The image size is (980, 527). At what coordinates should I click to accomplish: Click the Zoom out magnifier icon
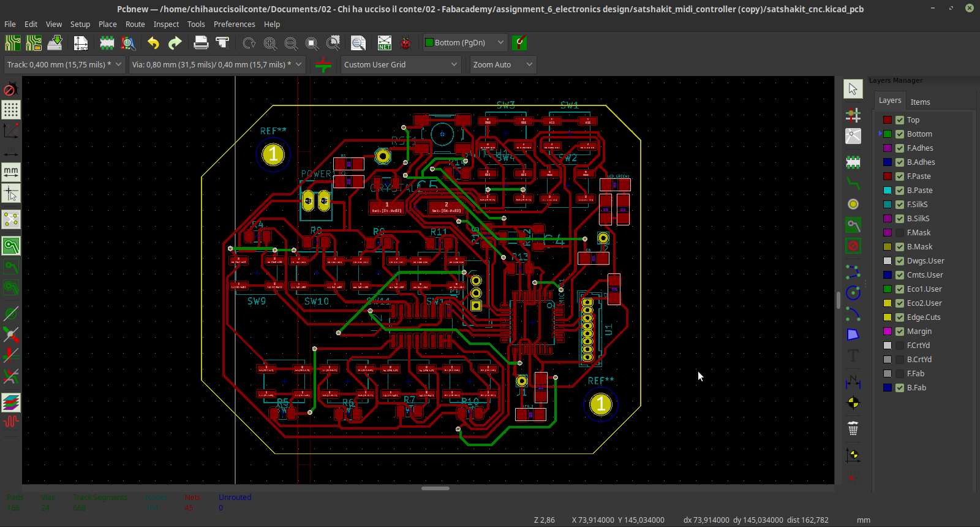291,43
